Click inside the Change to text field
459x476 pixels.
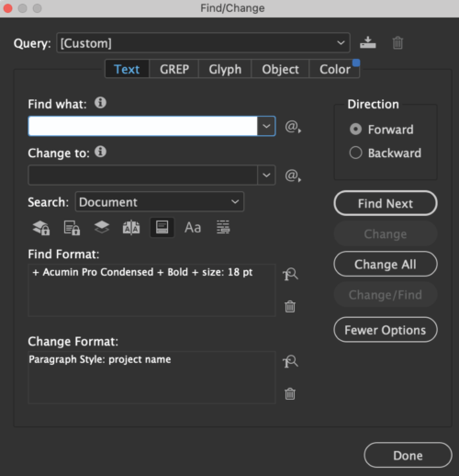coord(142,176)
